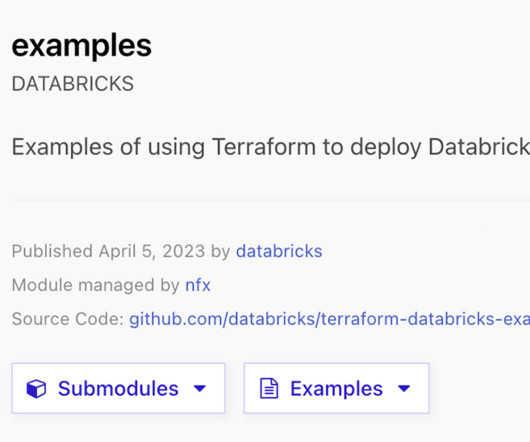530x442 pixels.
Task: Click the word Terraform in the description
Action: click(264, 147)
